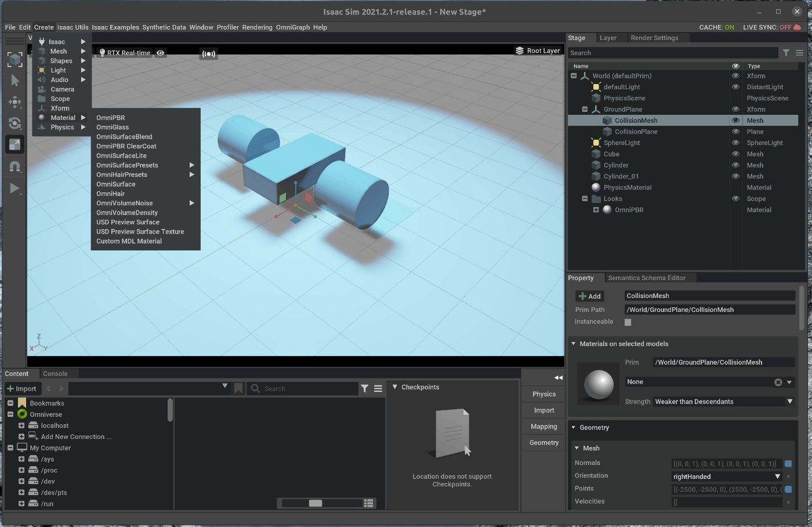Click the Stage filter funnel icon
The width and height of the screenshot is (812, 527).
tap(786, 53)
